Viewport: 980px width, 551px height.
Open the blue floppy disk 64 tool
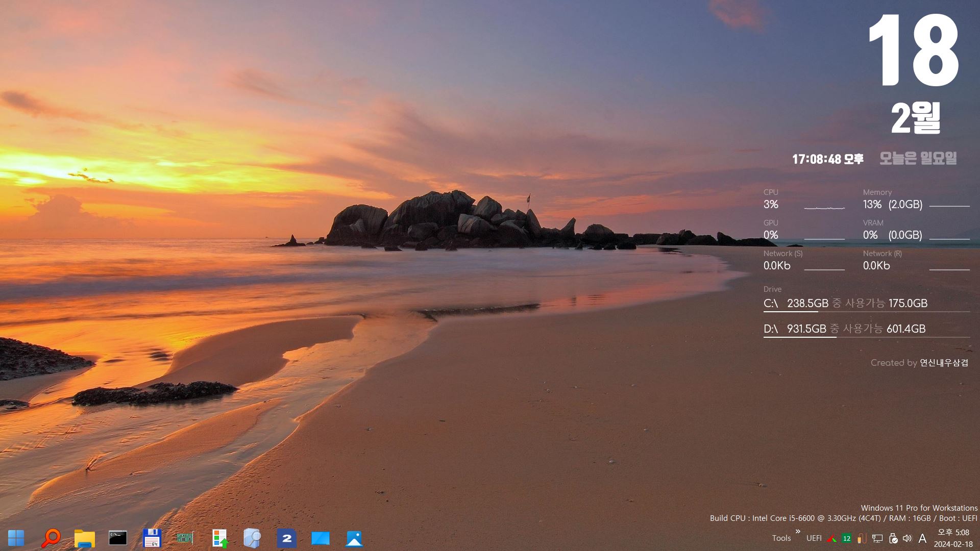pyautogui.click(x=152, y=538)
